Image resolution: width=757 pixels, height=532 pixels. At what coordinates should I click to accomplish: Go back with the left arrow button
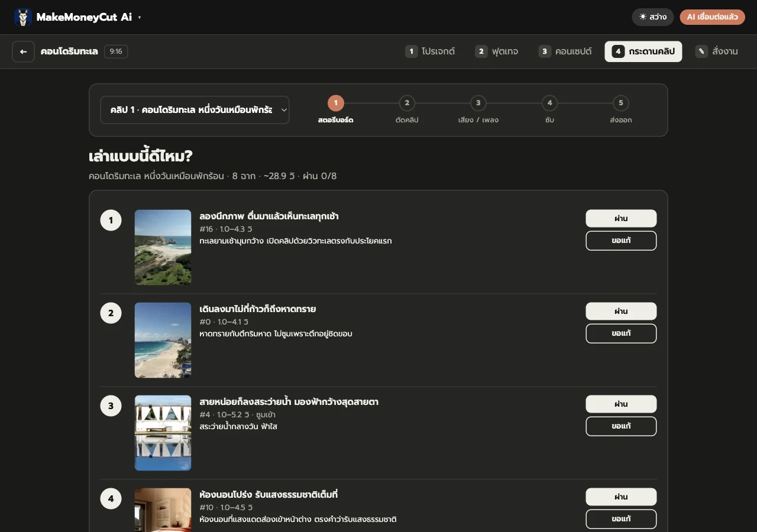(23, 51)
